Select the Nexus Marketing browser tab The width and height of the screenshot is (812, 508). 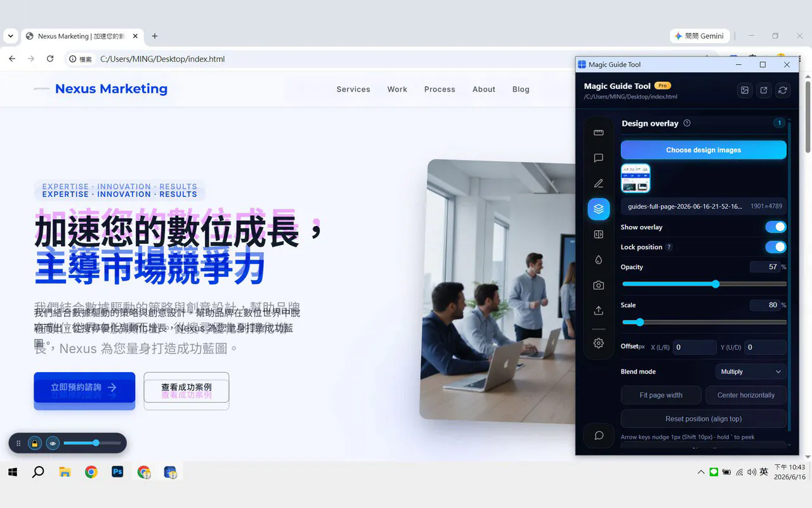(82, 36)
